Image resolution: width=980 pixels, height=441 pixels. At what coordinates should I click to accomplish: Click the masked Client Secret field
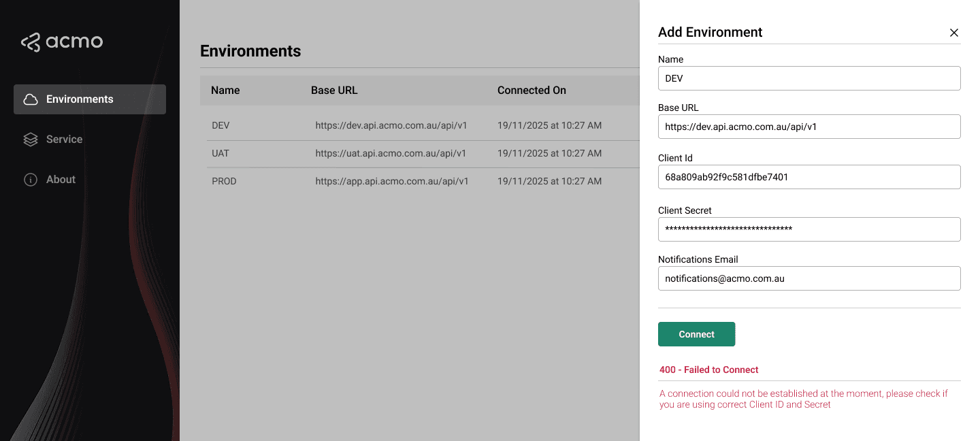click(808, 229)
